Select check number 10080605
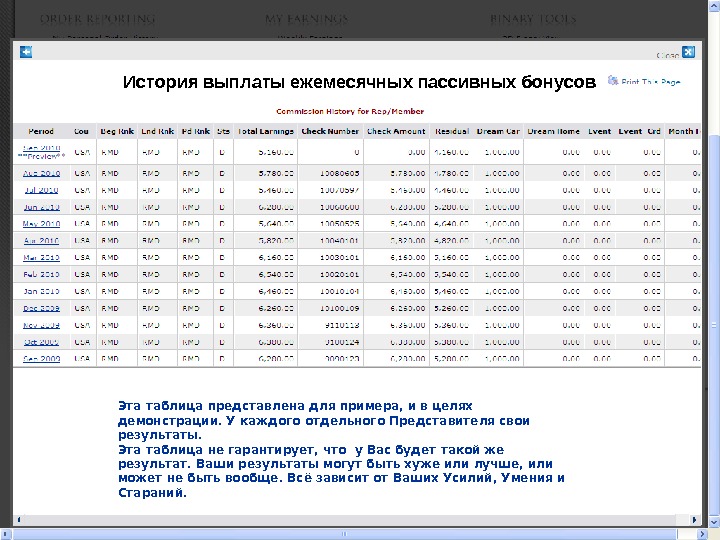 [x=340, y=174]
